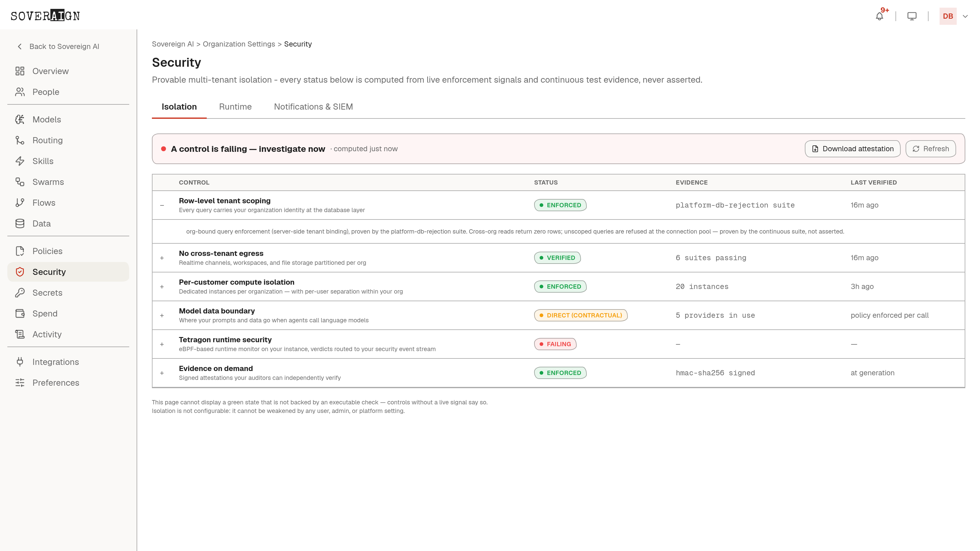Click the Security shield icon
Screen dimensions: 980x551
pos(20,272)
